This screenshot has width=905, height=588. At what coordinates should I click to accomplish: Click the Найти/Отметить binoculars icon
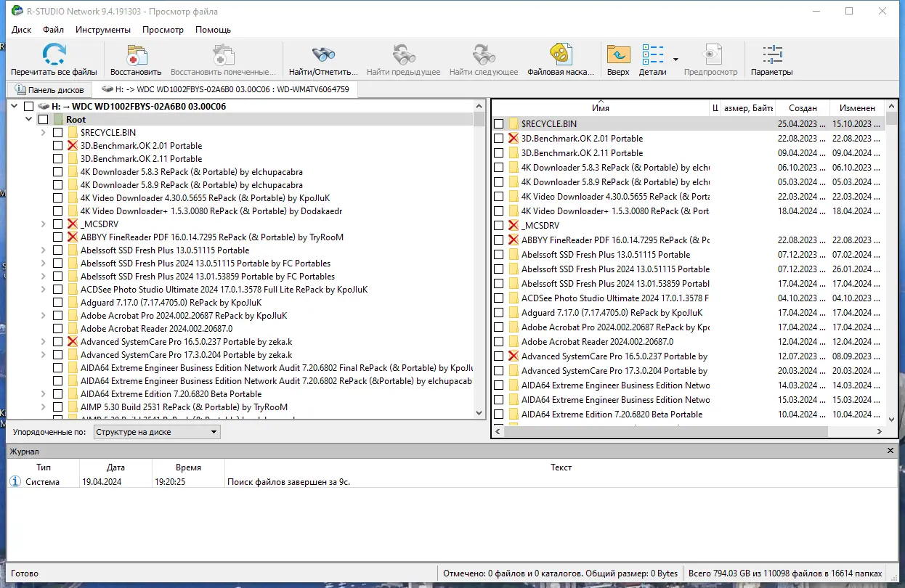tap(323, 55)
